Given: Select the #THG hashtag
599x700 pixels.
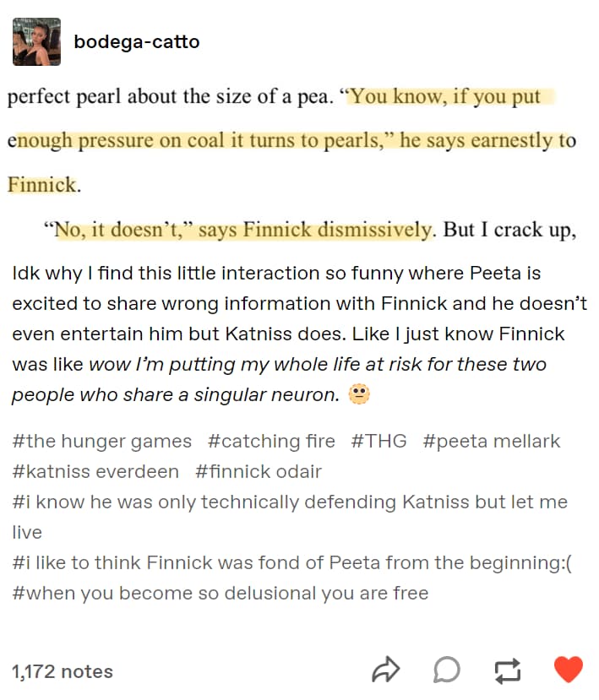Looking at the screenshot, I should [x=378, y=441].
